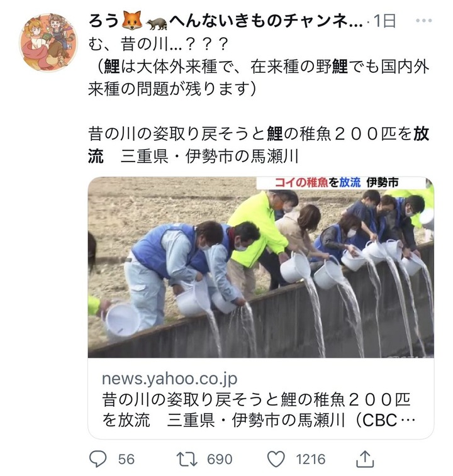Image resolution: width=453 pixels, height=476 pixels.
Task: Select the tweet text 昔の川の姿取り戻そうと
Action: pos(177,134)
